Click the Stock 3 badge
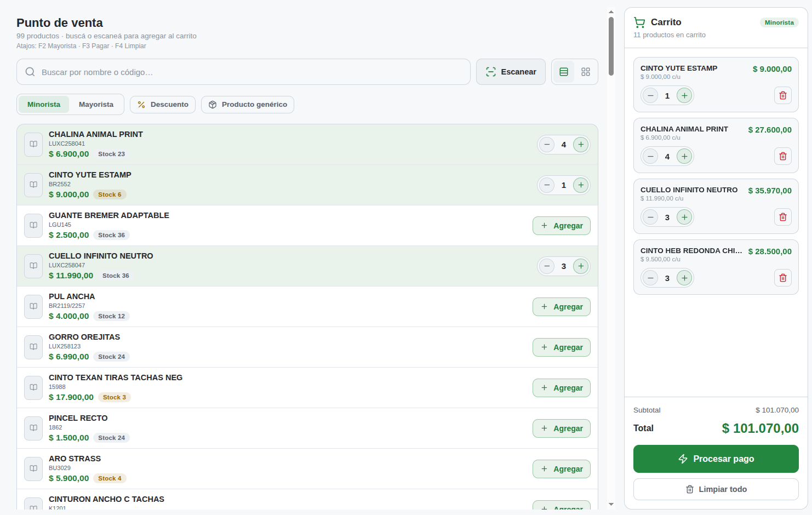The image size is (812, 515). click(x=115, y=397)
